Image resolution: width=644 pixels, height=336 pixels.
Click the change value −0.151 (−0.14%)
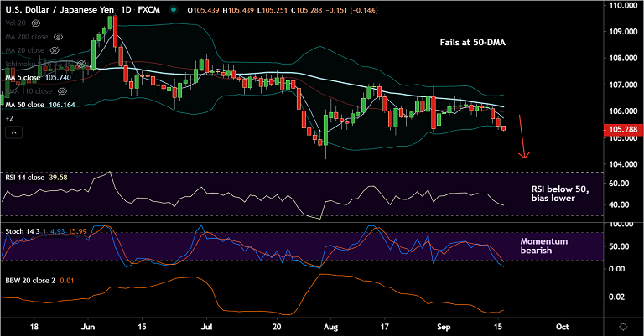click(x=351, y=10)
